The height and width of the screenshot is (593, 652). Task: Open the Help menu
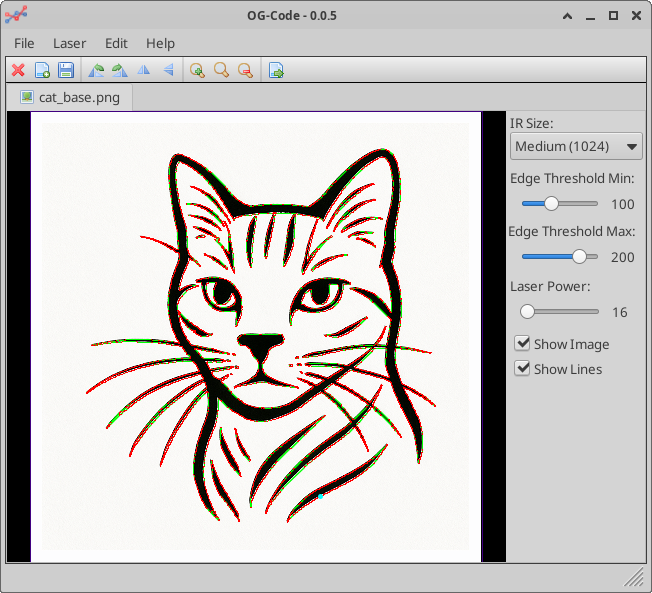(x=160, y=43)
